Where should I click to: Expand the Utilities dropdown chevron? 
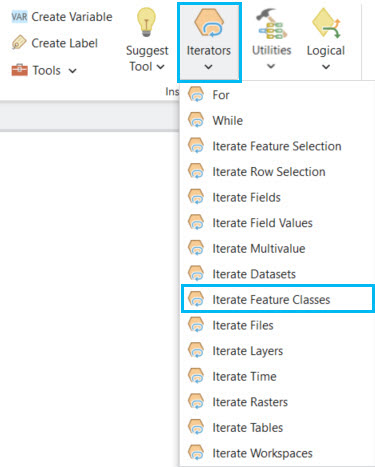coord(271,66)
